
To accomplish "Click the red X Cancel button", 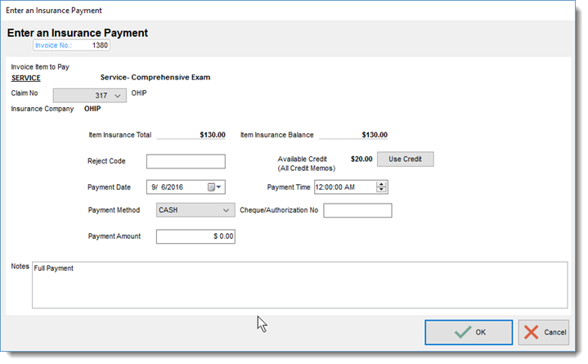I will pos(543,332).
